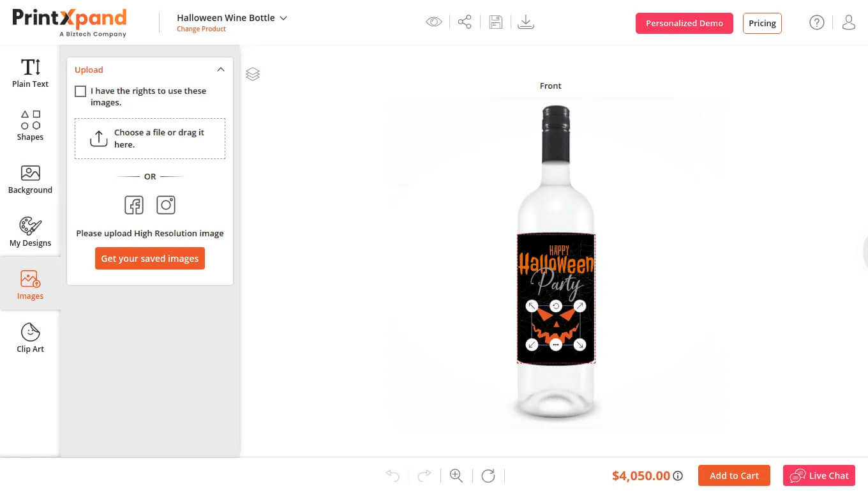Screen dimensions: 868x493
Task: Collapse the Upload panel chevron
Action: (x=221, y=70)
